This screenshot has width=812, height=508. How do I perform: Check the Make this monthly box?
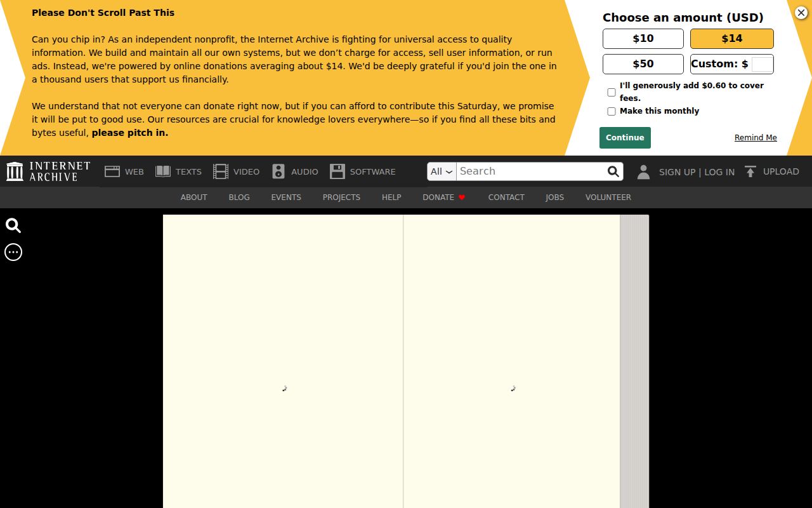pyautogui.click(x=612, y=111)
